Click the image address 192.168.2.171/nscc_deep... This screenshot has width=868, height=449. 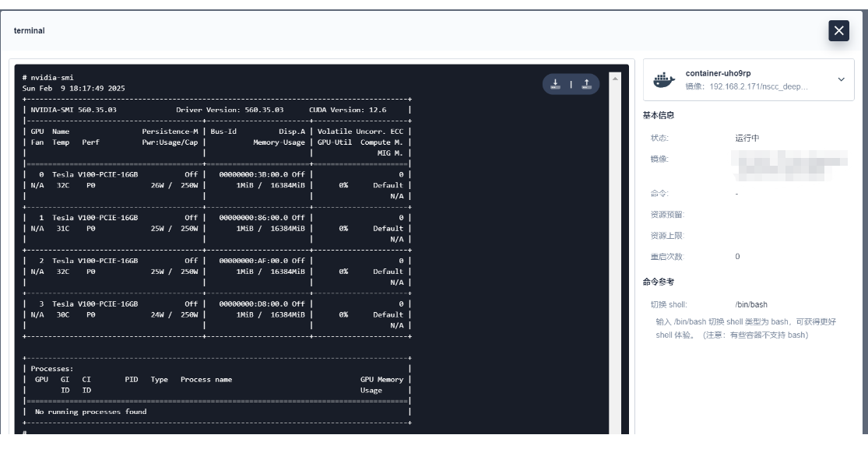[758, 86]
